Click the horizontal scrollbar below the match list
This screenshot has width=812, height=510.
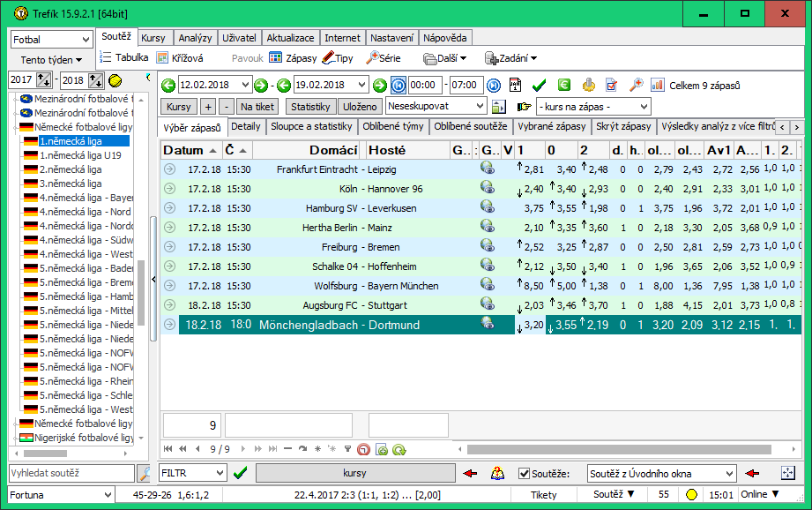pos(617,449)
